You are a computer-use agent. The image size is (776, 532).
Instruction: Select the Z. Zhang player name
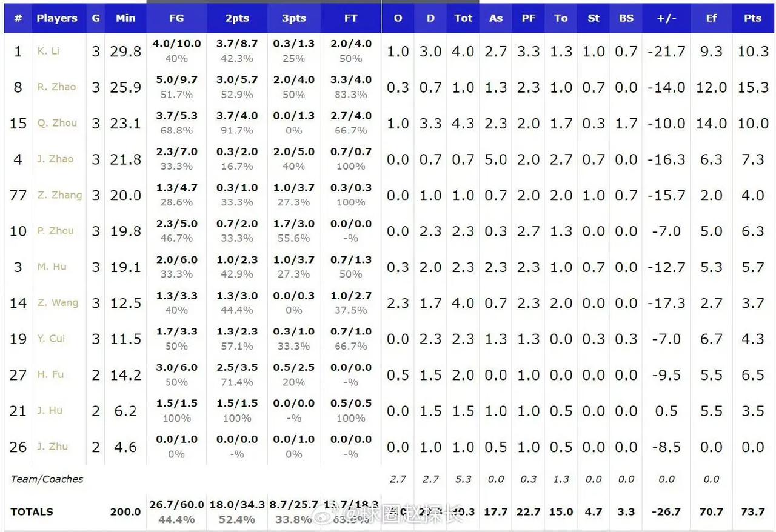[x=59, y=195]
